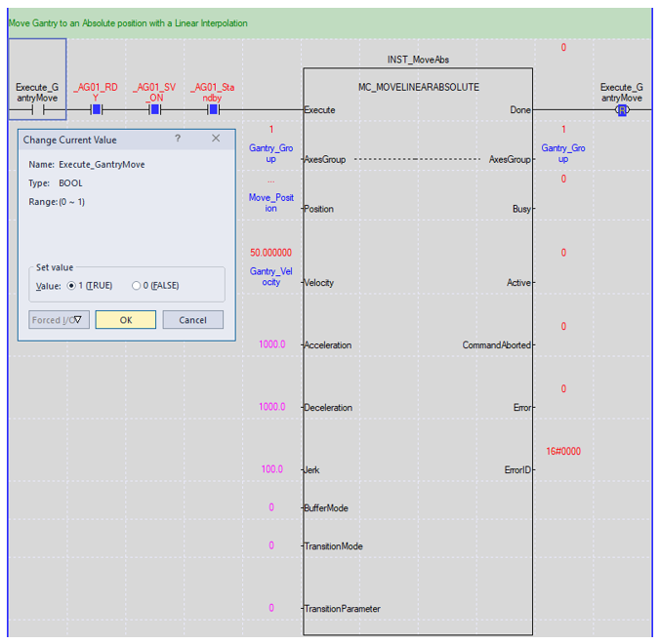The image size is (660, 644).
Task: Select the 1 (TRUE) radio button
Action: 72,286
